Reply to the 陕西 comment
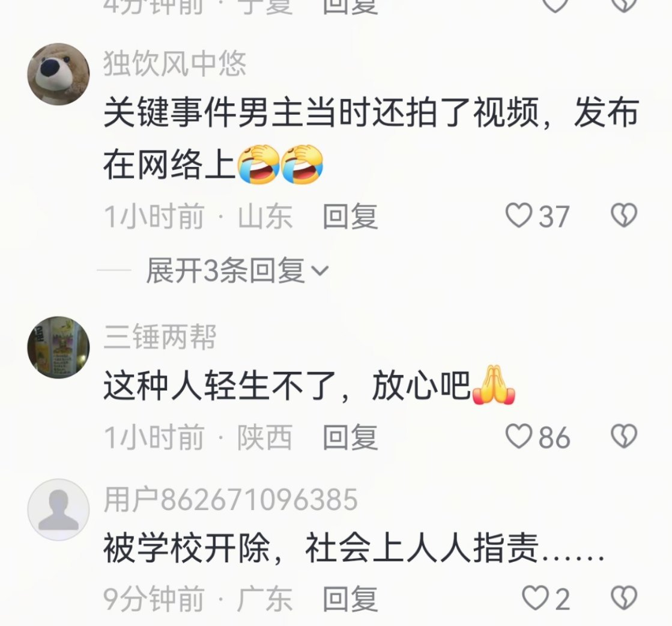 tap(350, 437)
